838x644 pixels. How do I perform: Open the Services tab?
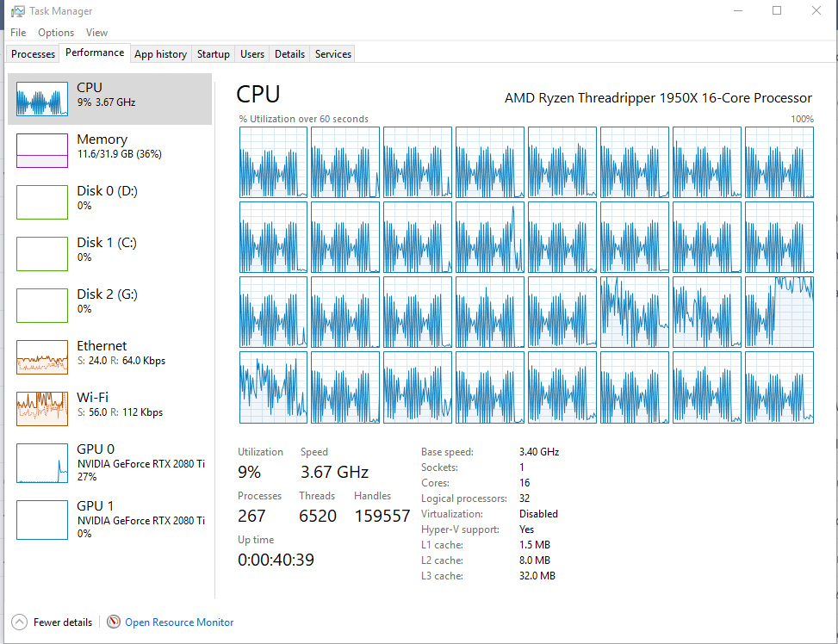tap(333, 54)
